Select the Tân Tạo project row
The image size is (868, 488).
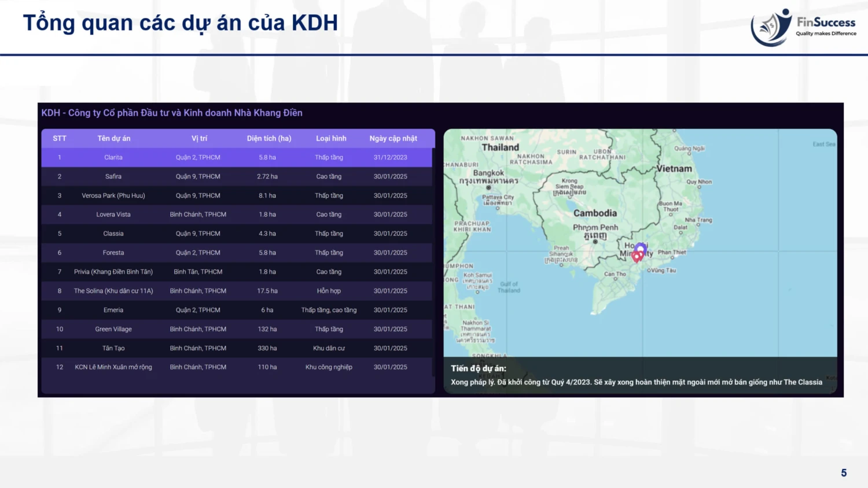237,348
